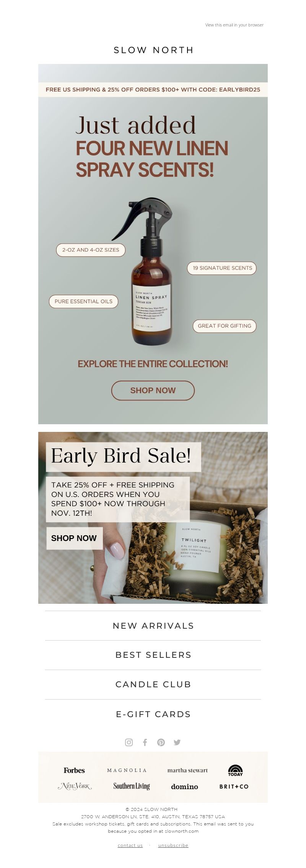The image size is (306, 868).
Task: Click the BRIT+CO logo
Action: [234, 786]
